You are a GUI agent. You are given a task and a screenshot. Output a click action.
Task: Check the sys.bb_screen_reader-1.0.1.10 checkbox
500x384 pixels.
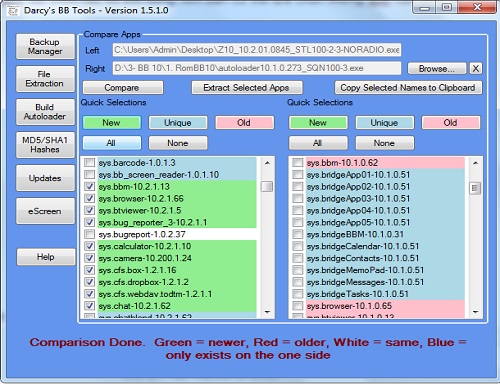click(89, 174)
